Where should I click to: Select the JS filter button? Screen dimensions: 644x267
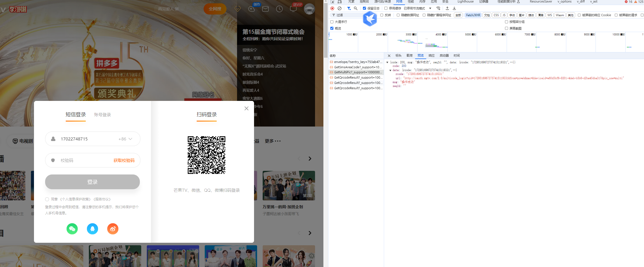coord(504,15)
